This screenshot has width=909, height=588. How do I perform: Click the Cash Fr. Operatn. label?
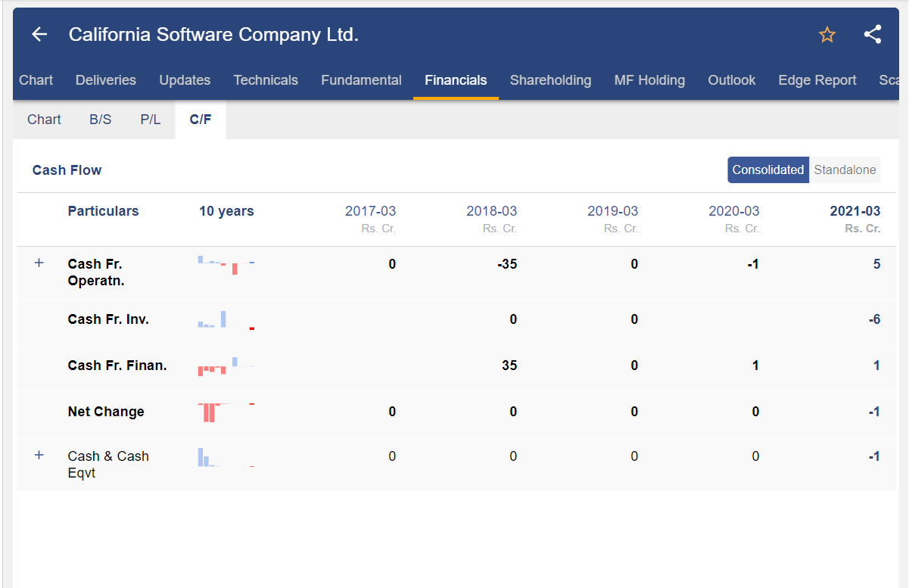coord(96,272)
